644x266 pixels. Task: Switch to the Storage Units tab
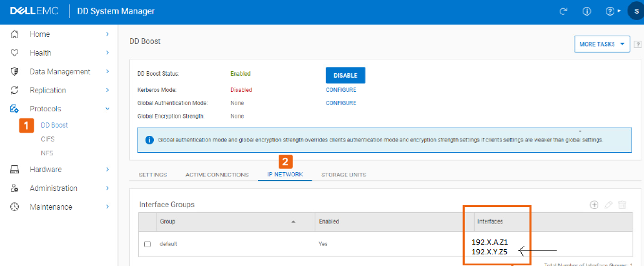tap(343, 175)
